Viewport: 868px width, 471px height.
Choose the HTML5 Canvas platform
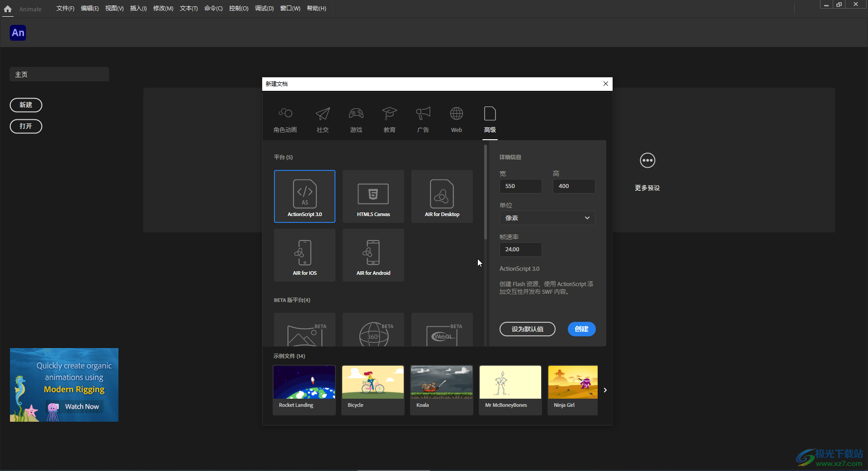click(373, 196)
